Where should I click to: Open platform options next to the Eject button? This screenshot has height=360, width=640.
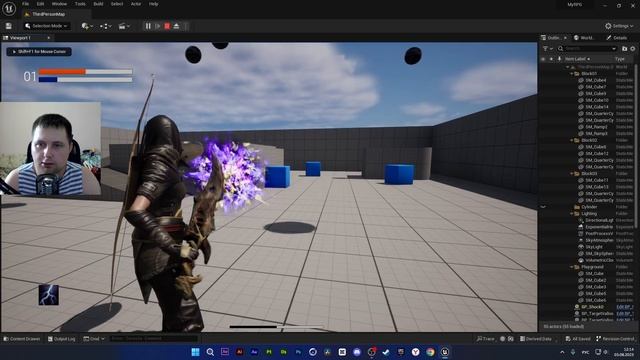(x=186, y=26)
